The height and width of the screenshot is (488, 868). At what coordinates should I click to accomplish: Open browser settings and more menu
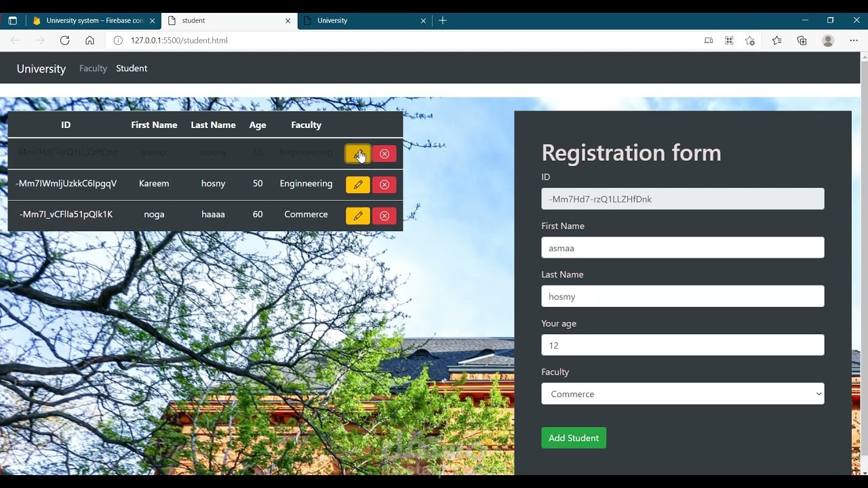point(854,41)
